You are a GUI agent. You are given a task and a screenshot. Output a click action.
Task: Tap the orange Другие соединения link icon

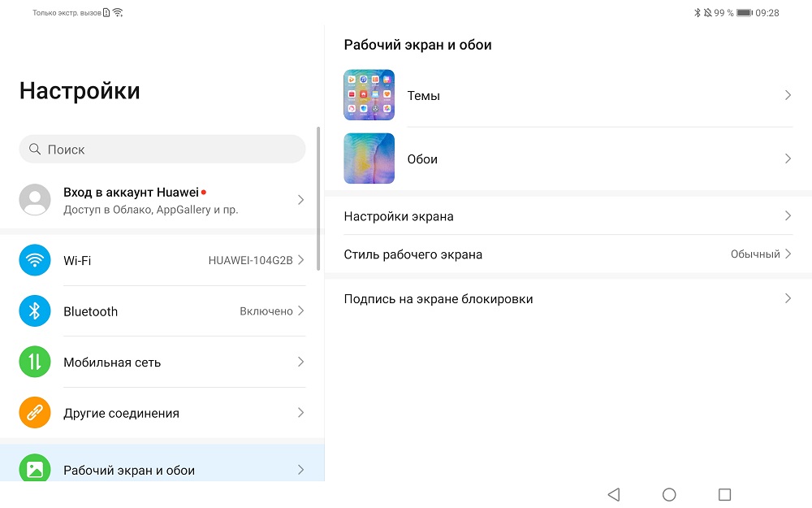[35, 412]
